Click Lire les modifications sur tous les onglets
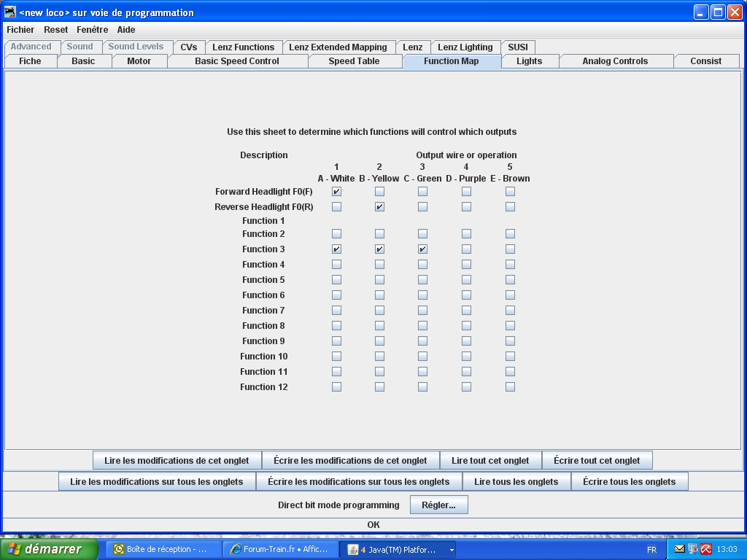 point(157,481)
